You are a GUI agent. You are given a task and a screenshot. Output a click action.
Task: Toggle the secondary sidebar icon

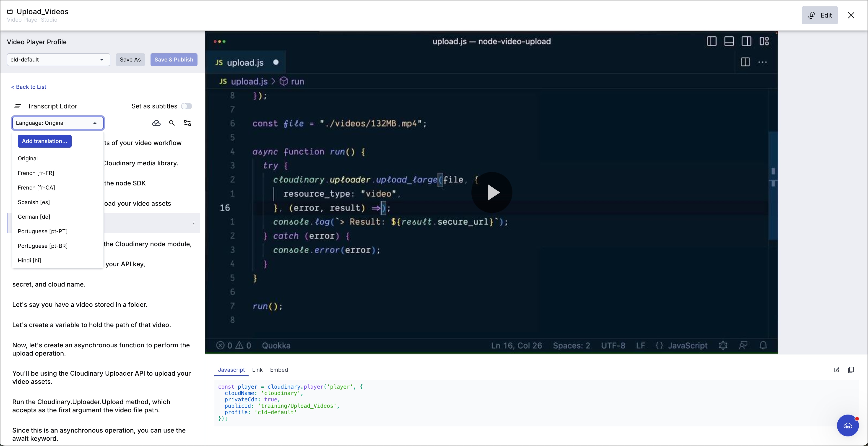747,41
